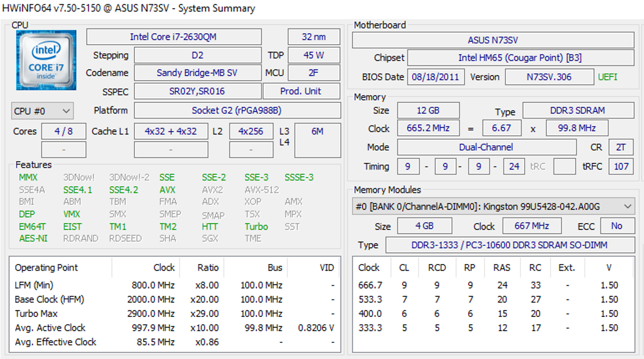The image size is (644, 359).
Task: Click the Base Clock (HFM) row
Action: pos(175,299)
